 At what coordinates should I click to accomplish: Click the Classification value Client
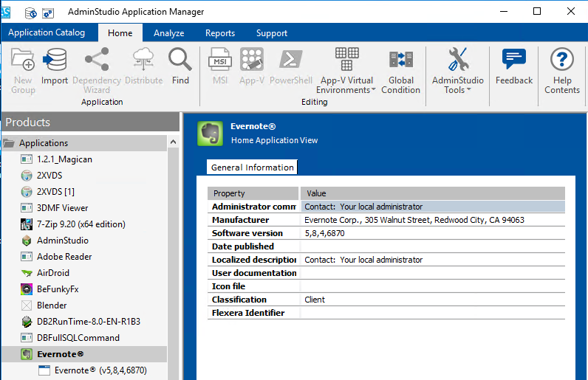(315, 300)
